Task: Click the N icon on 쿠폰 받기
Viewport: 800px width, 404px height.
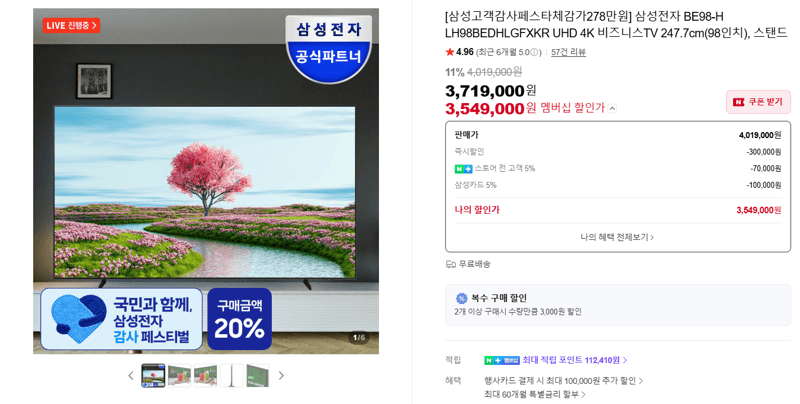Action: click(x=738, y=102)
